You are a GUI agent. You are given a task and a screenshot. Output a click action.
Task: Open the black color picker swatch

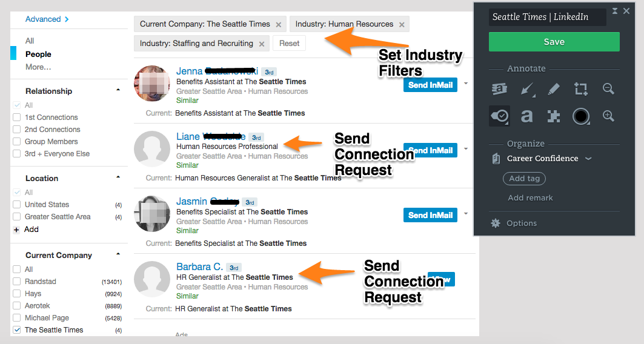click(581, 116)
